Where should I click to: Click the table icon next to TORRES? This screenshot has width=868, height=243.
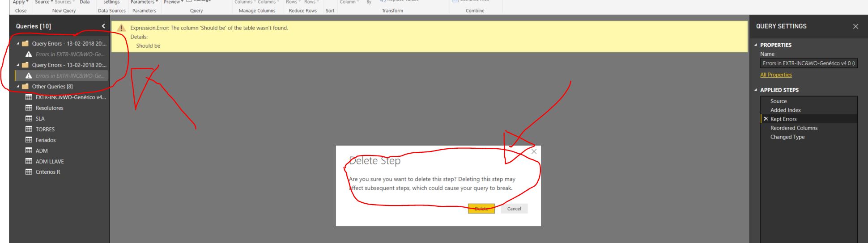(x=29, y=130)
